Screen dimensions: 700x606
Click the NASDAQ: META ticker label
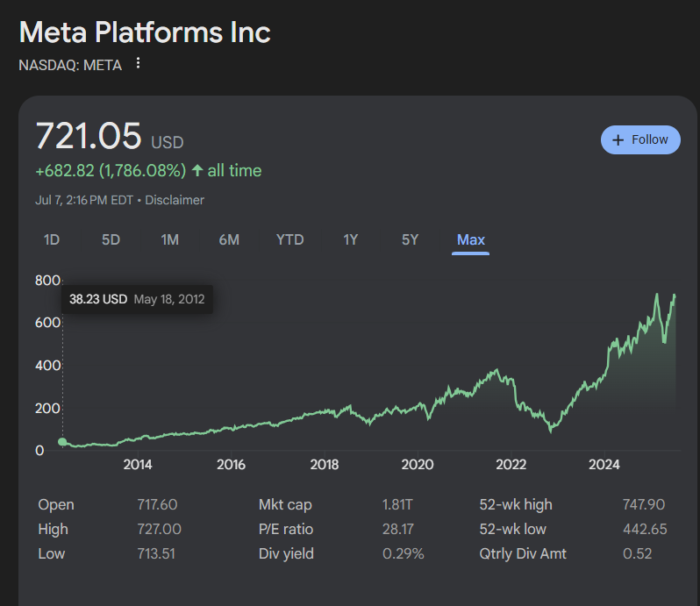[x=70, y=65]
